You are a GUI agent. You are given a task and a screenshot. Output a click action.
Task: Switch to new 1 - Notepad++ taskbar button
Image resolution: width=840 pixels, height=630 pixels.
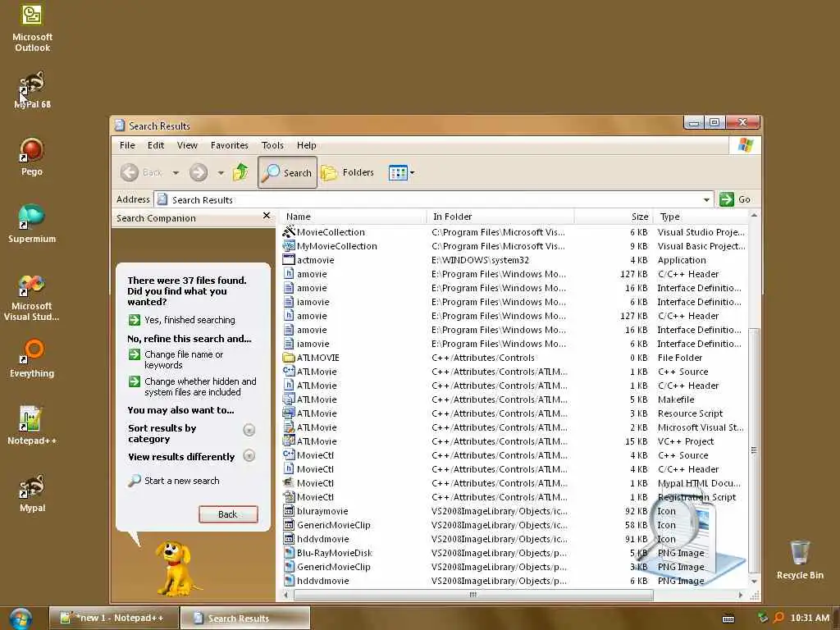[x=113, y=618]
